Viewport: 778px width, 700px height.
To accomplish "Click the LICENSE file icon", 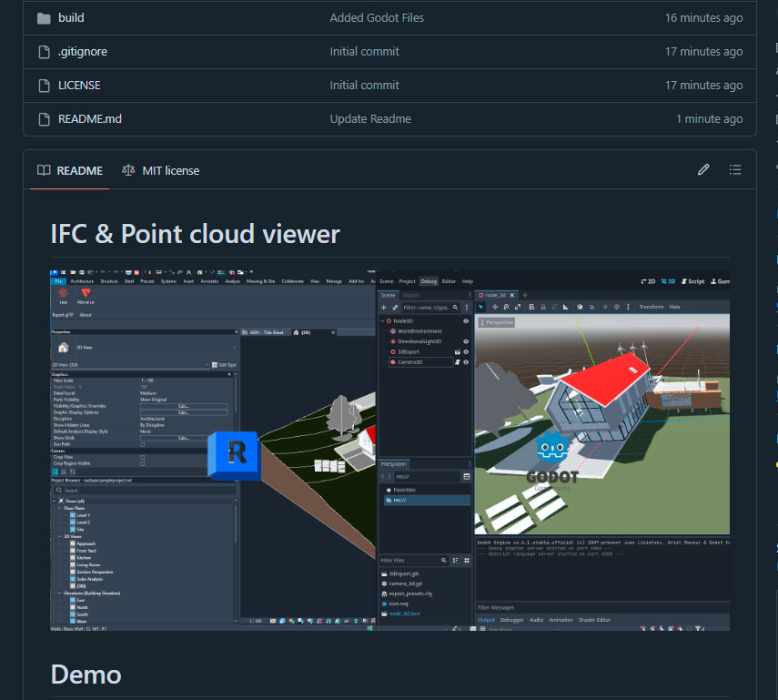I will coord(45,86).
